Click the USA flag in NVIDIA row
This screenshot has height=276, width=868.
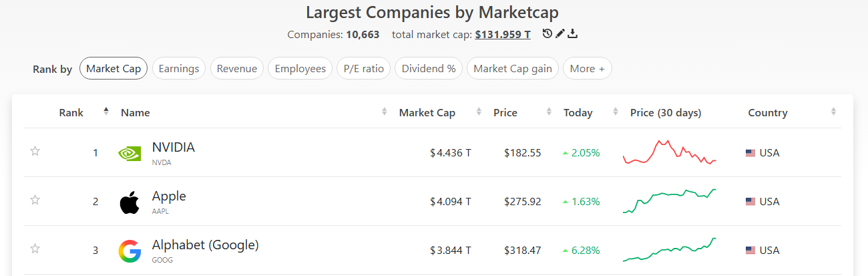(x=750, y=153)
